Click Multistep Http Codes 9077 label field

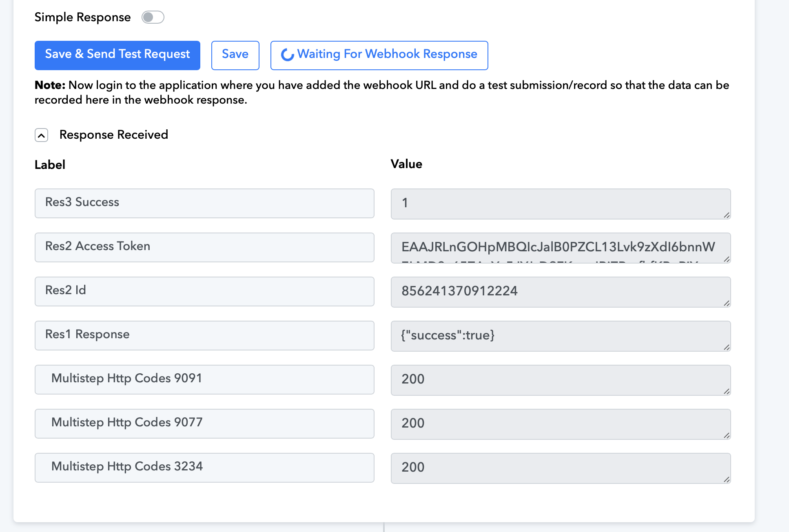click(x=204, y=423)
